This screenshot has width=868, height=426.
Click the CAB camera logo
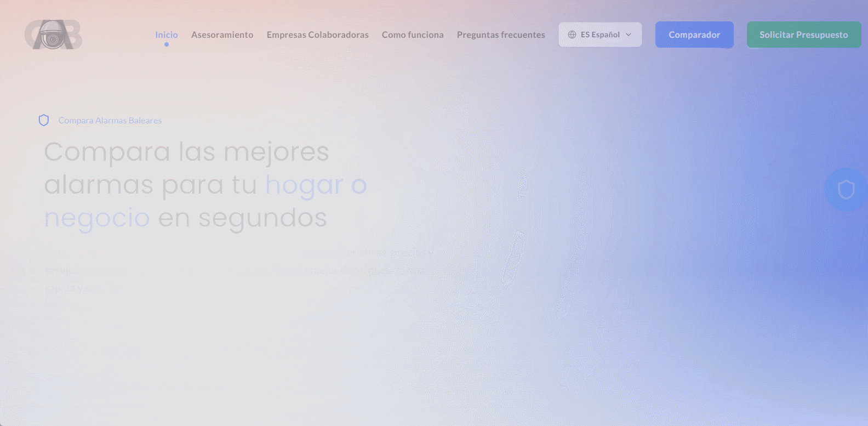(53, 35)
